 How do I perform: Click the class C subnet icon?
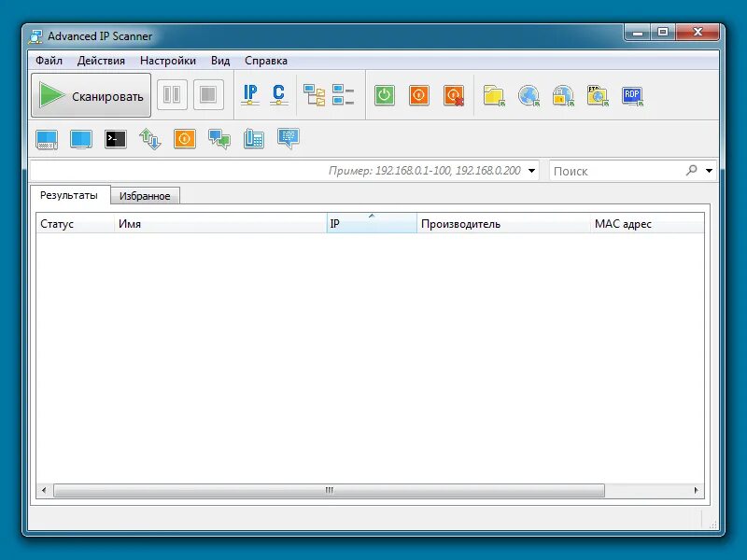coord(278,95)
